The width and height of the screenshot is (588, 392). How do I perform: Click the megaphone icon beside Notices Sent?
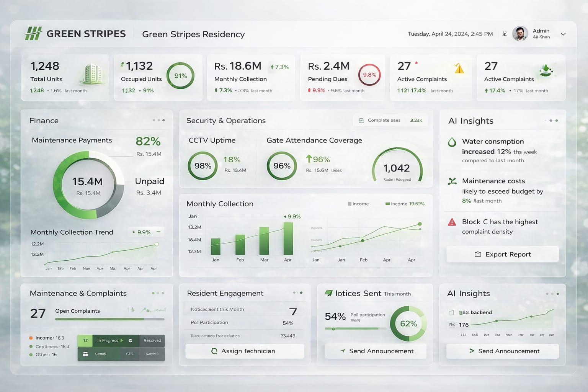click(x=328, y=293)
